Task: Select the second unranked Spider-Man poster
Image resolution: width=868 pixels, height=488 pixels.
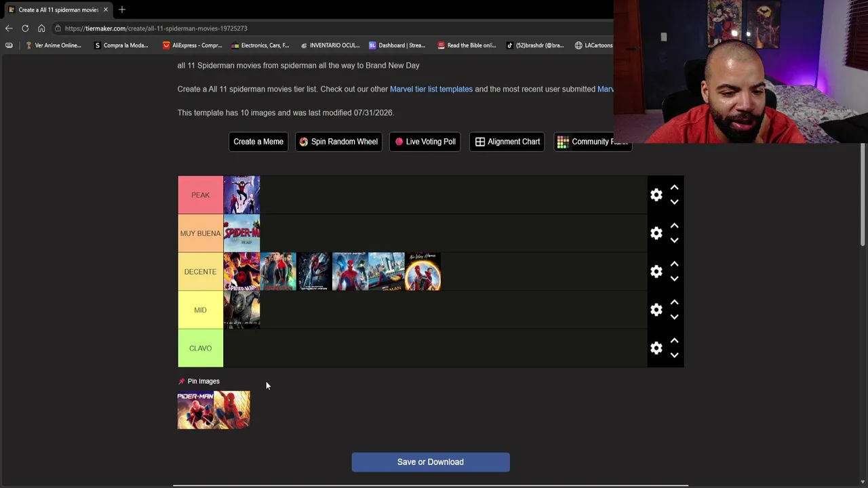Action: click(232, 410)
